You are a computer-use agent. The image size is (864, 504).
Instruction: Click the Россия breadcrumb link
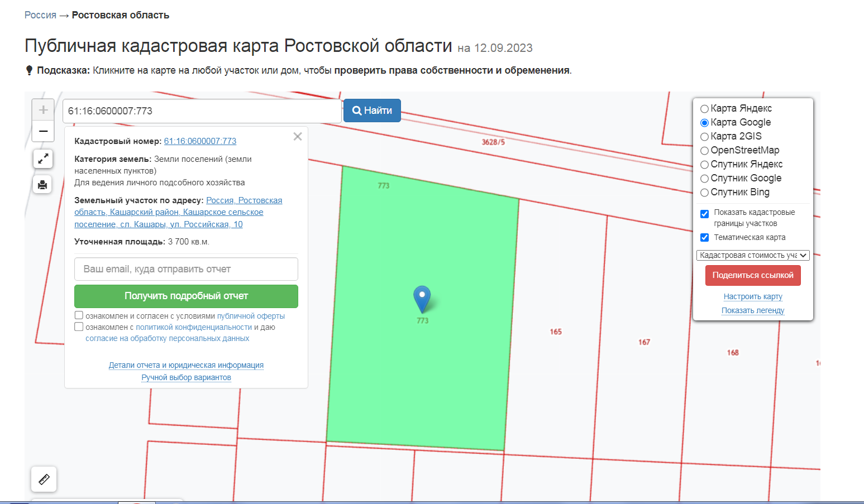(x=40, y=15)
